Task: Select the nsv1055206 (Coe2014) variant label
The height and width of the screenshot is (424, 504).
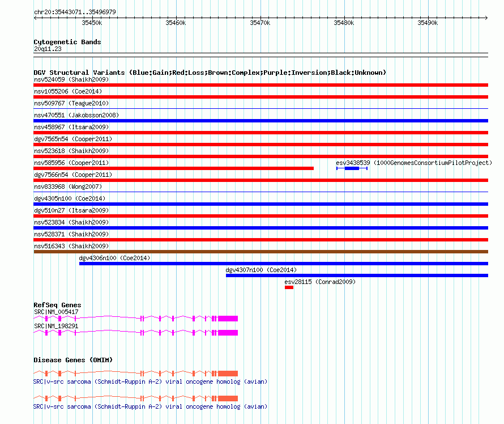Action: point(68,91)
